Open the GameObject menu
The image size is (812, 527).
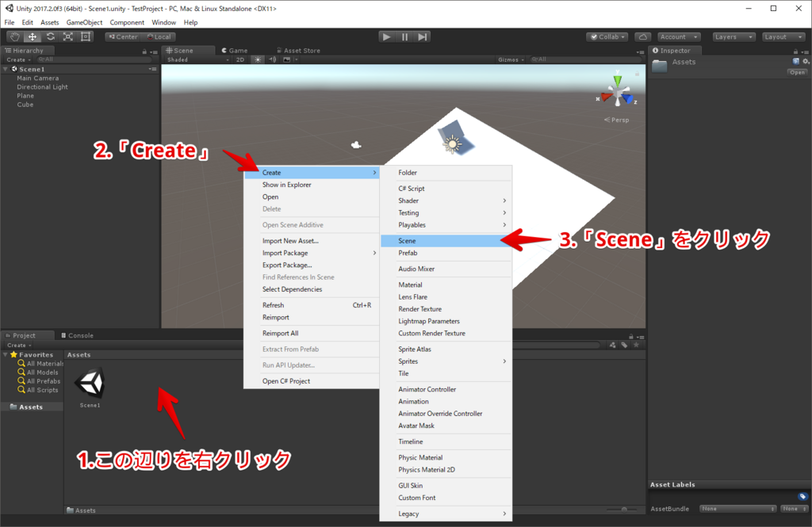[x=84, y=22]
